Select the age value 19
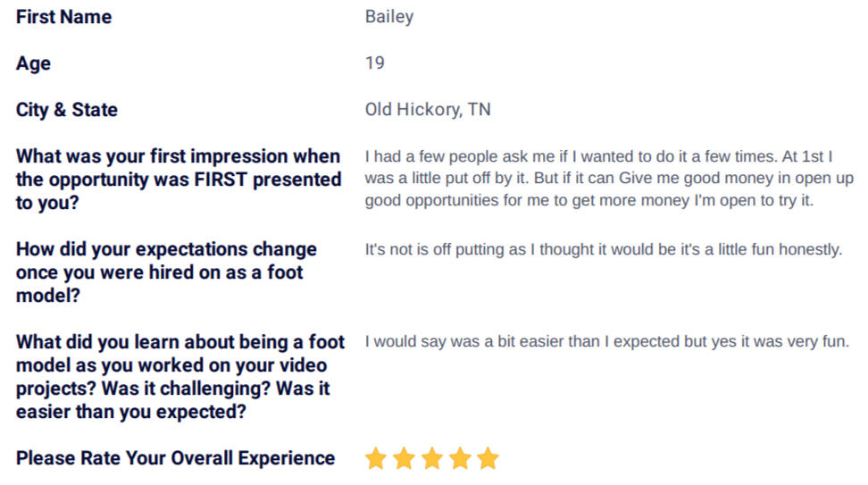 click(375, 63)
